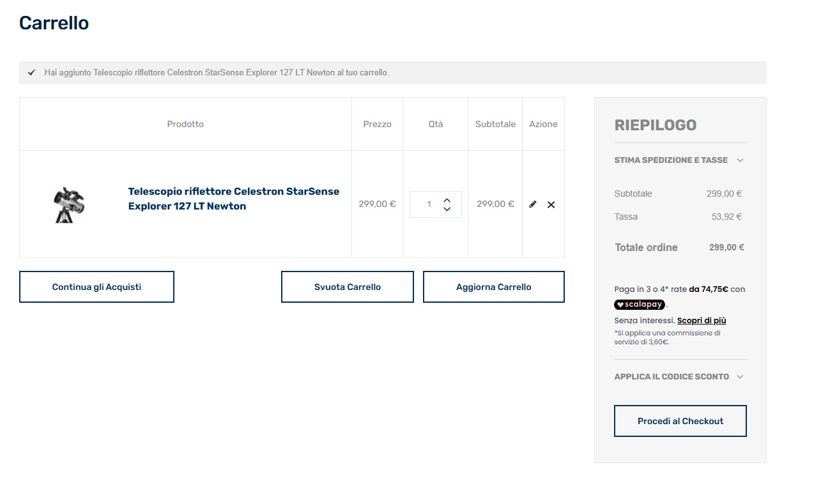Click the Subtotale column header
Screen dimensions: 814x504
click(495, 124)
